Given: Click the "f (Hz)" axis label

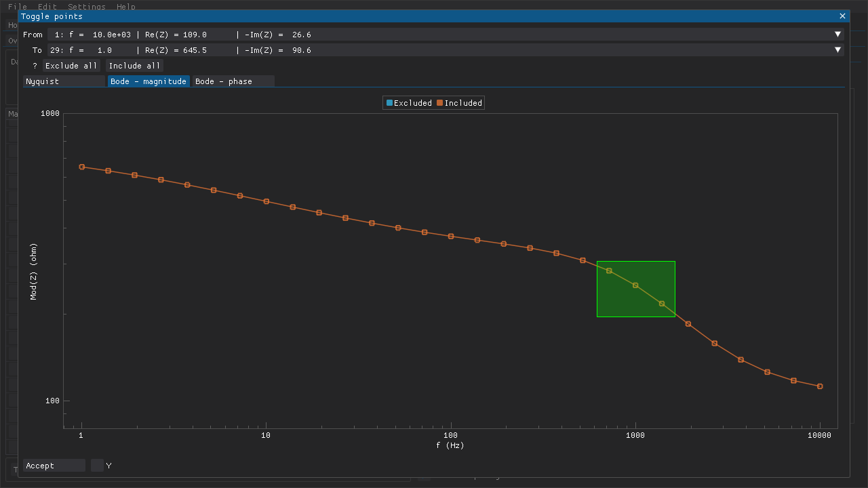Looking at the screenshot, I should pyautogui.click(x=450, y=445).
